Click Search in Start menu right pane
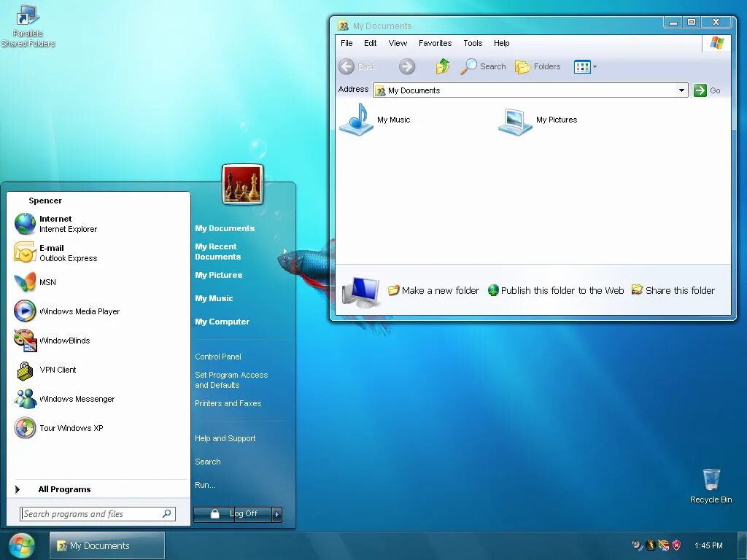Screen dimensions: 747x560 (208, 462)
